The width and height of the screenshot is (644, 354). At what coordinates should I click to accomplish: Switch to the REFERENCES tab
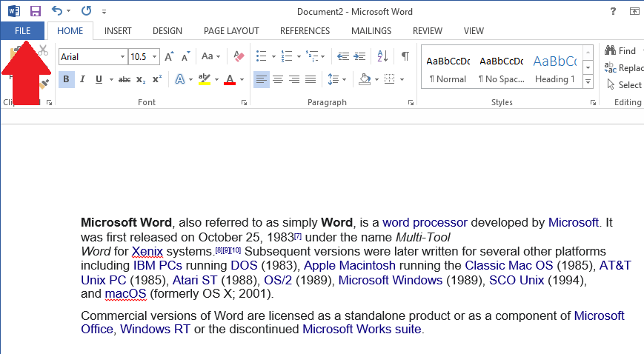click(x=305, y=31)
